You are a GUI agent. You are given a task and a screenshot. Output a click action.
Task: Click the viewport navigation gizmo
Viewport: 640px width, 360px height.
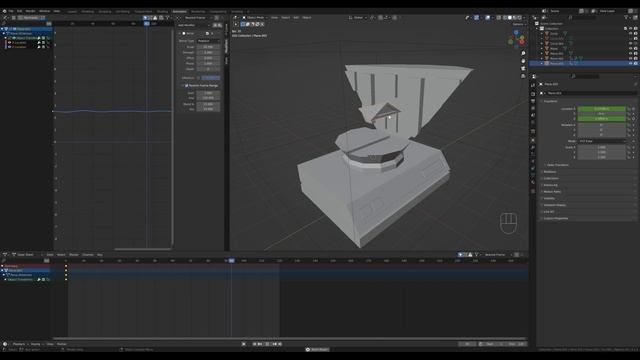[517, 40]
